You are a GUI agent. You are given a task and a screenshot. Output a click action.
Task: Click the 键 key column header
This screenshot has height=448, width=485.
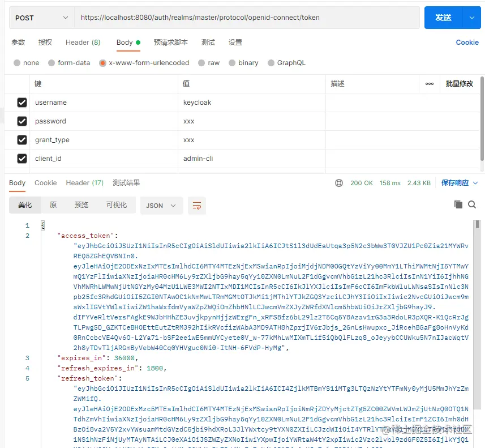(38, 84)
